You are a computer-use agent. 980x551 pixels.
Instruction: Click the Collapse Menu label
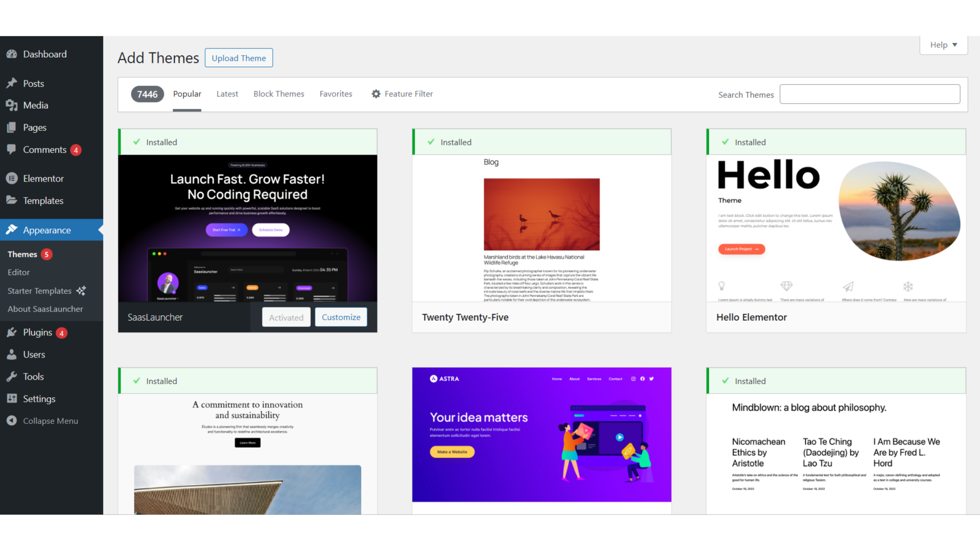51,421
